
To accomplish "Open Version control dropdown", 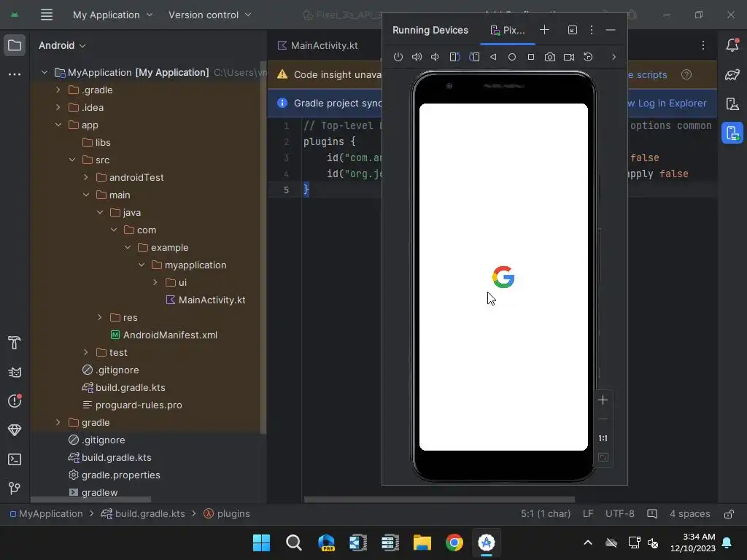I will coord(209,15).
